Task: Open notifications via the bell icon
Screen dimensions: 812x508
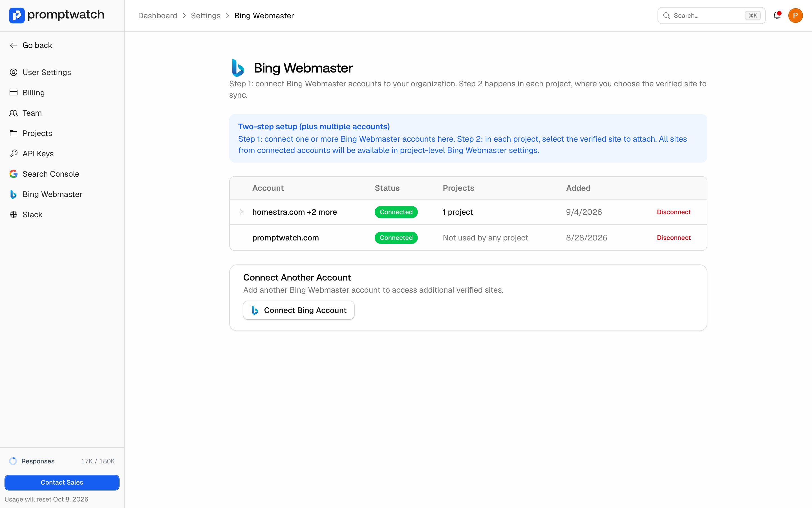Action: tap(777, 16)
